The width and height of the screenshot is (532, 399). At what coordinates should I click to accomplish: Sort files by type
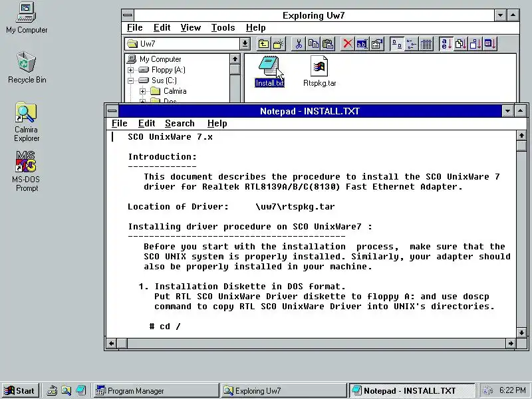(460, 44)
